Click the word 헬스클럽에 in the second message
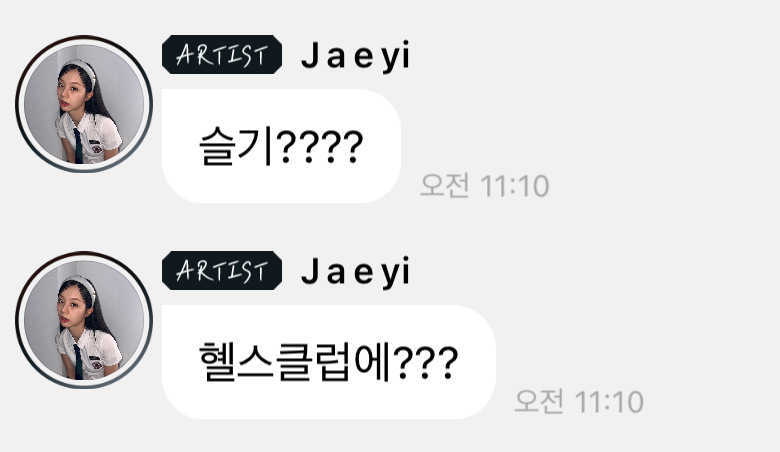The width and height of the screenshot is (780, 452). point(293,362)
